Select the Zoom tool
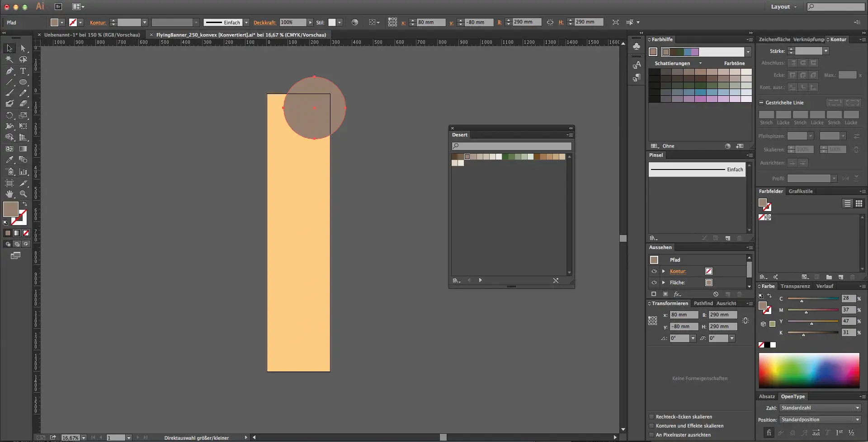Viewport: 868px width, 442px height. pyautogui.click(x=23, y=194)
